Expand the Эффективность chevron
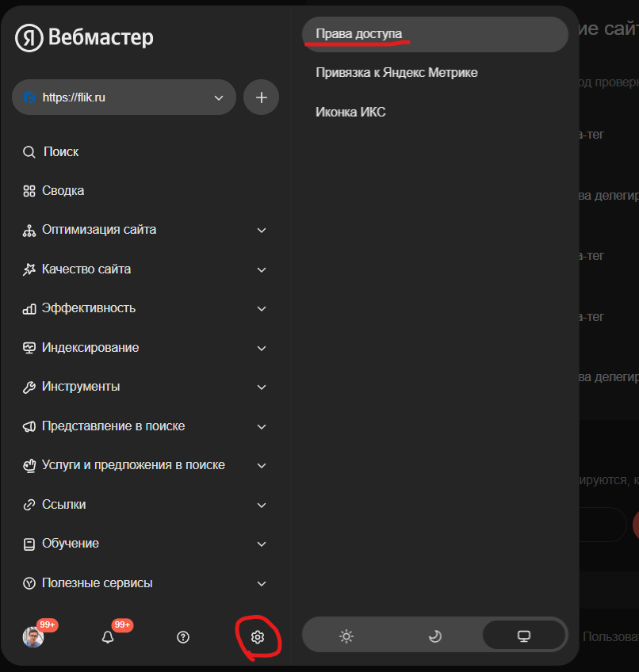The image size is (639, 672). 262,309
